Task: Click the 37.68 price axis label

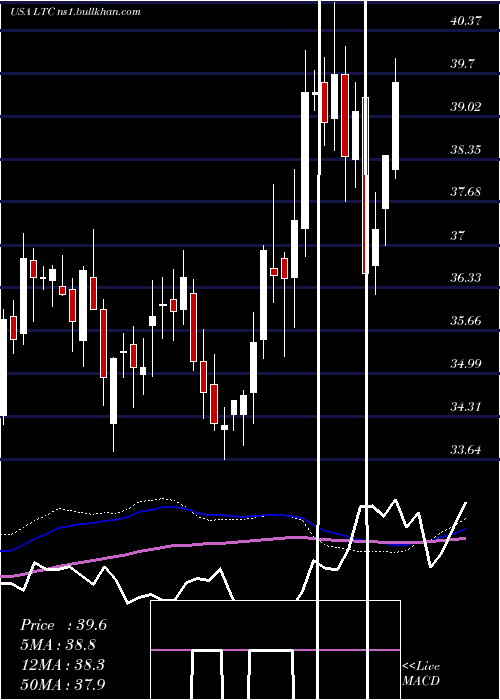Action: point(466,192)
